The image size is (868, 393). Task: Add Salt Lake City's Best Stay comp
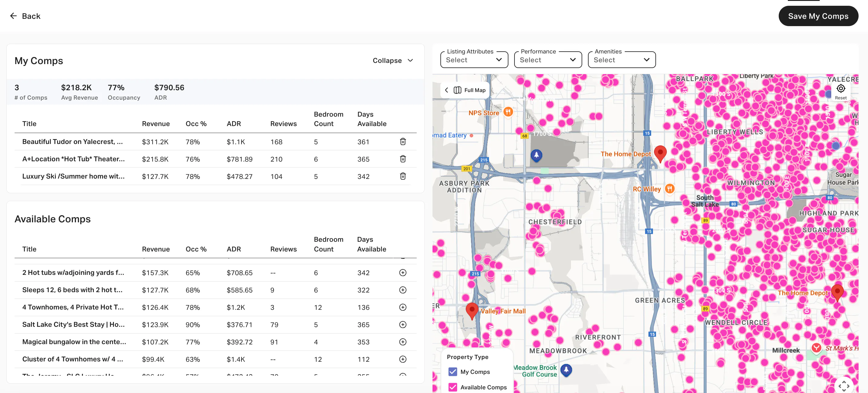403,325
